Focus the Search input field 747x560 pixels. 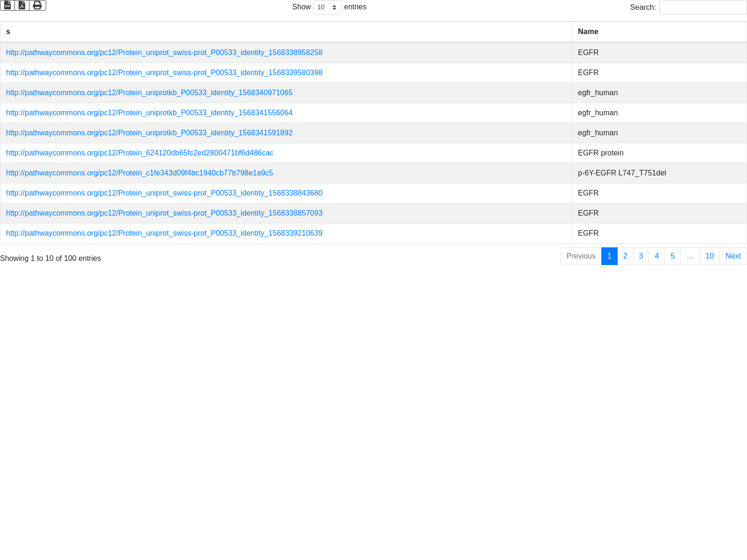click(x=702, y=7)
